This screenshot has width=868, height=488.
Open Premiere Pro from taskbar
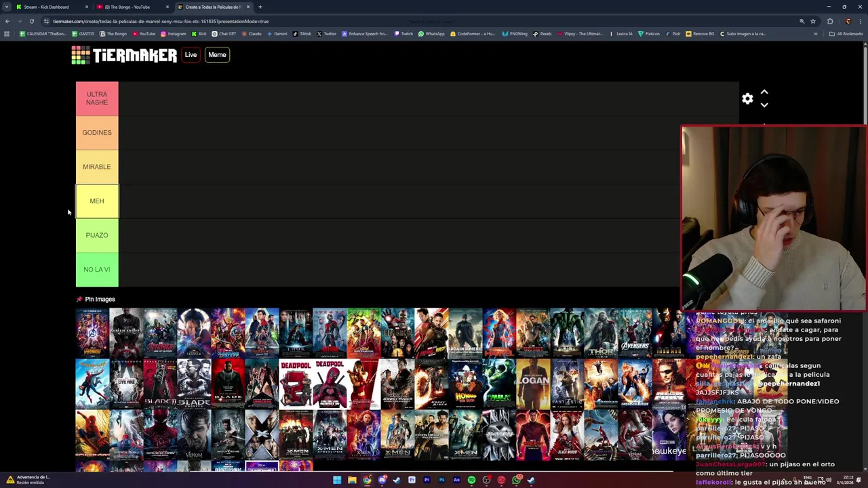[427, 480]
